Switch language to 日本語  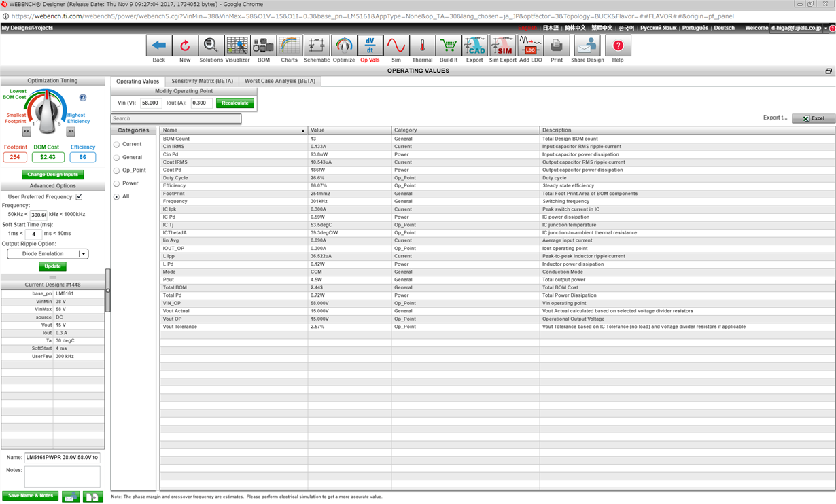pyautogui.click(x=551, y=28)
